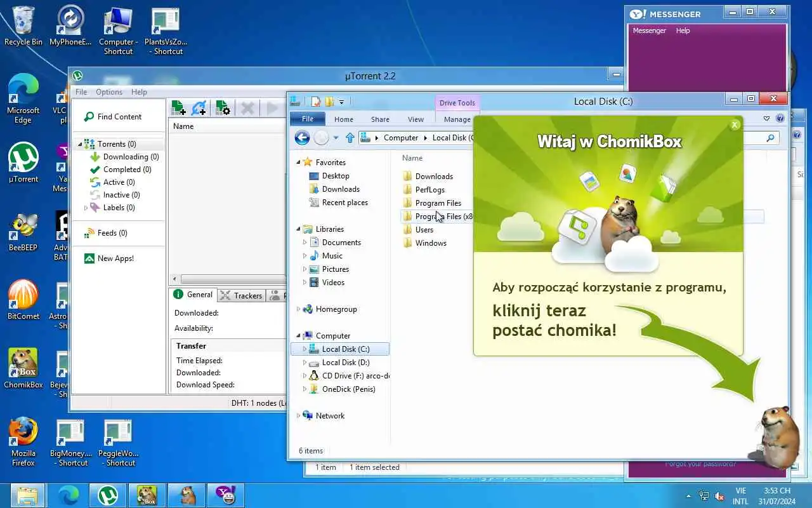Click Add Torrent from URL icon
The width and height of the screenshot is (812, 508).
[x=199, y=108]
